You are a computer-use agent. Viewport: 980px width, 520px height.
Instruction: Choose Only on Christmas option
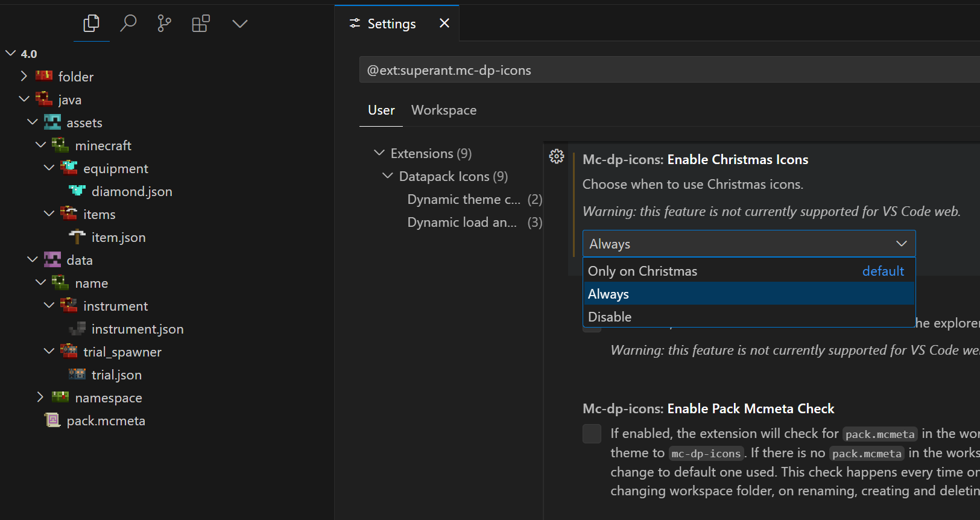click(x=642, y=271)
